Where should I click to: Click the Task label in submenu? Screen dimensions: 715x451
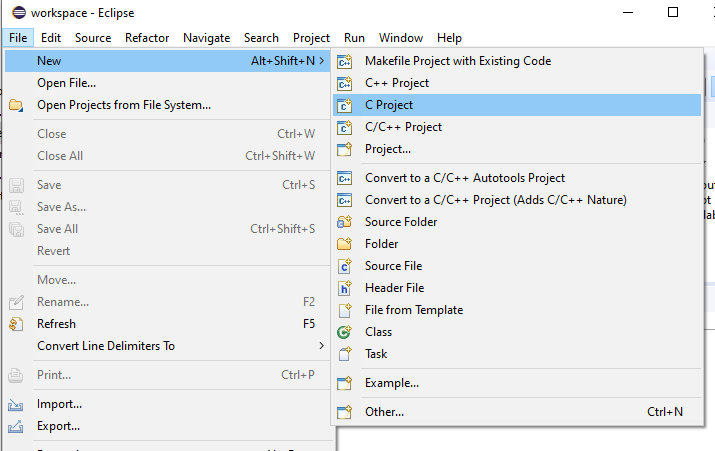376,354
